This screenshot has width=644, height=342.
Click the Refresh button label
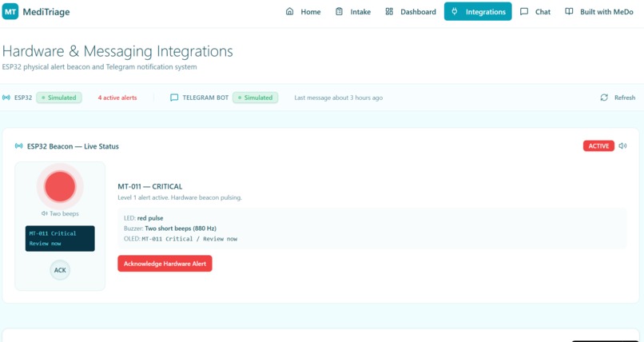tap(625, 97)
